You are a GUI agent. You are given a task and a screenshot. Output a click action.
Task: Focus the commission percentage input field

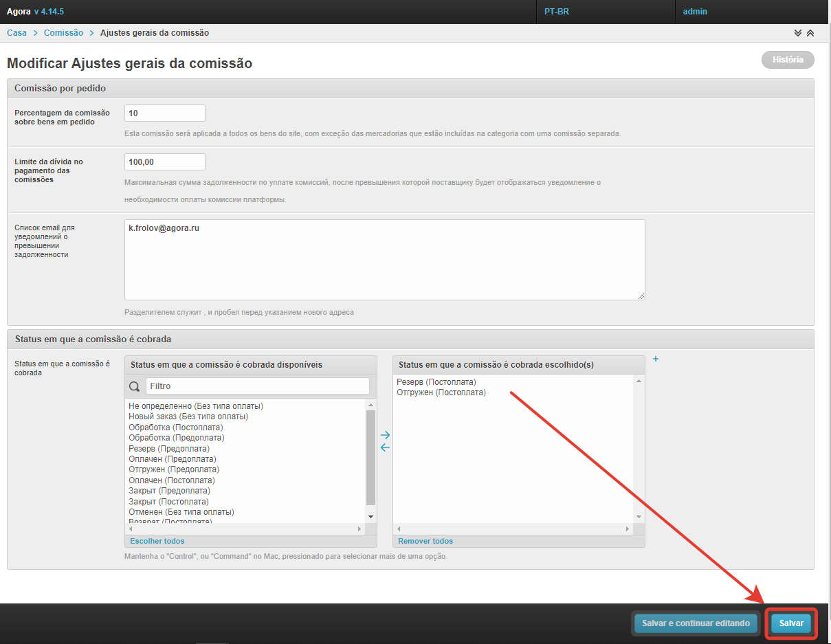[x=165, y=113]
